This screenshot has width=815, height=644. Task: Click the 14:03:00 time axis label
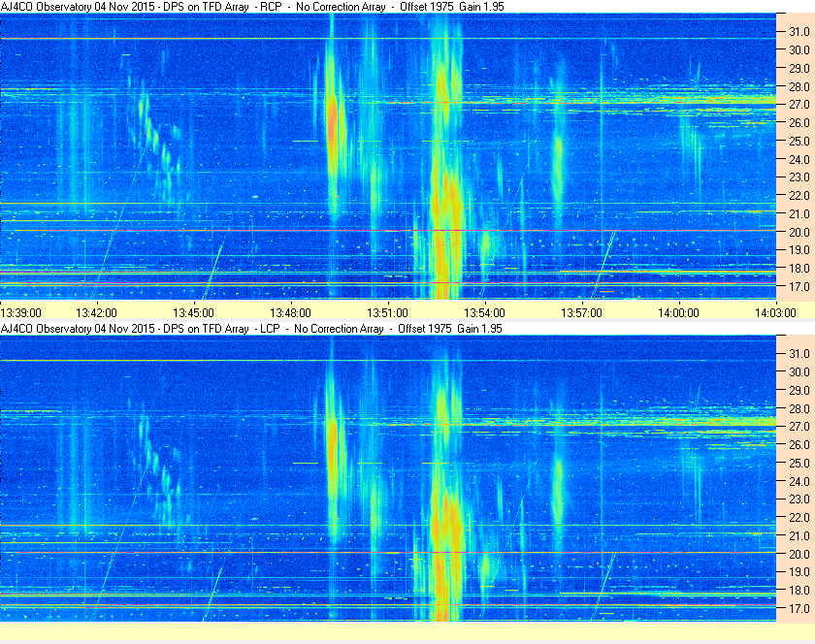point(775,313)
